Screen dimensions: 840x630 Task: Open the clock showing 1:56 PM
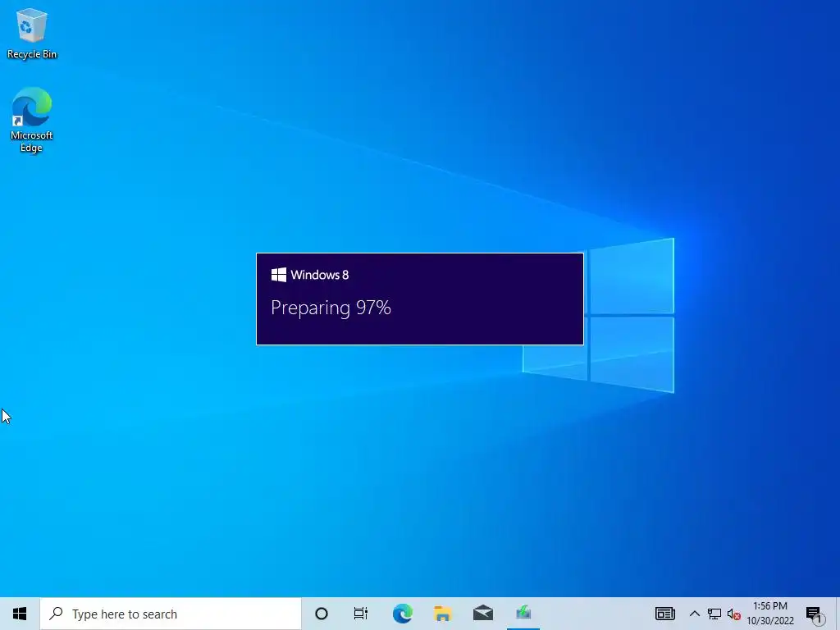[770, 614]
